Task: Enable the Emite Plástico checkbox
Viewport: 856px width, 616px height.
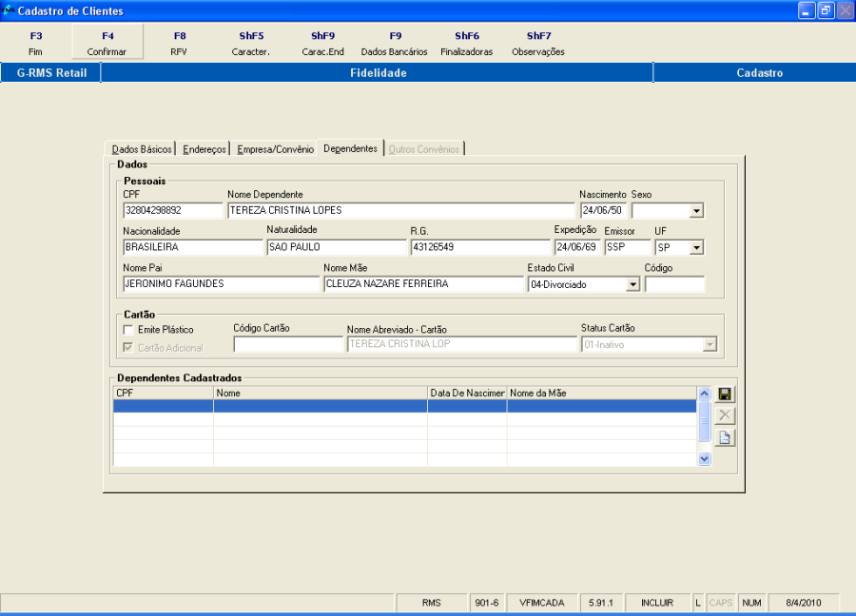Action: [128, 330]
